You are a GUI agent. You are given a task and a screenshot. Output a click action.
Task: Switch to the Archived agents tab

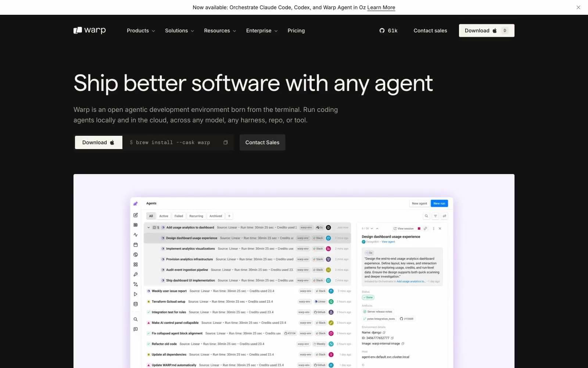coord(216,216)
